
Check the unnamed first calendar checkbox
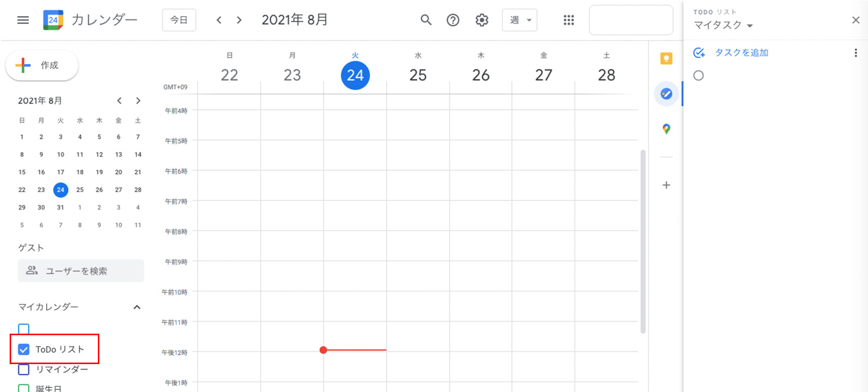tap(24, 329)
